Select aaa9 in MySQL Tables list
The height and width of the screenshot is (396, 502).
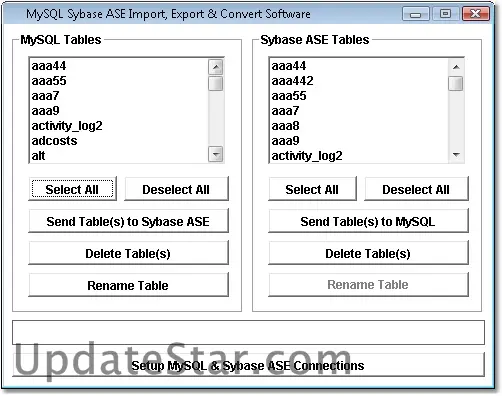click(x=119, y=111)
